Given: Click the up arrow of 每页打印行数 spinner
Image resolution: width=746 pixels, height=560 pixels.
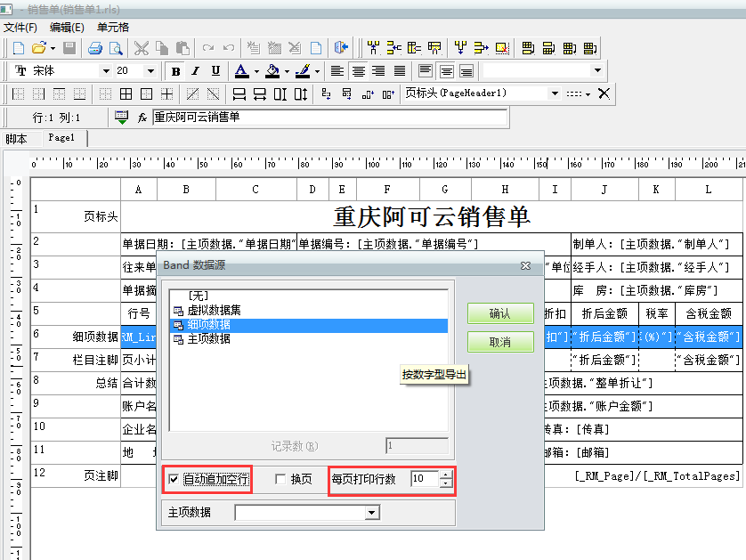Looking at the screenshot, I should (x=446, y=476).
